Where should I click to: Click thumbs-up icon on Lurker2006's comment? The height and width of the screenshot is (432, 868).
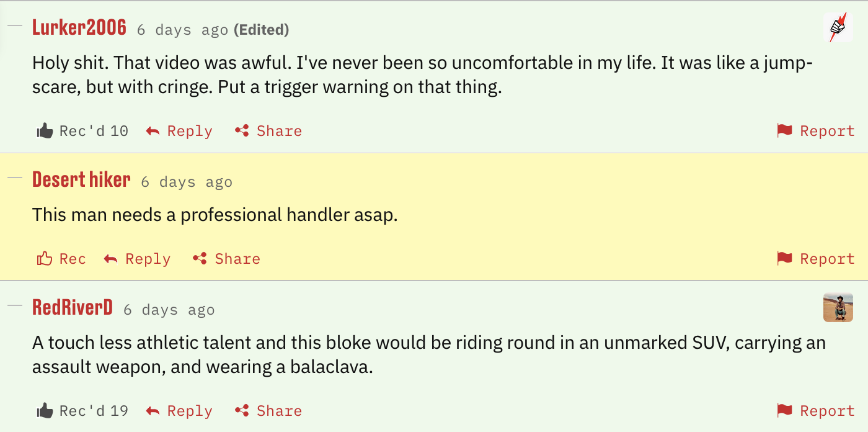tap(45, 131)
